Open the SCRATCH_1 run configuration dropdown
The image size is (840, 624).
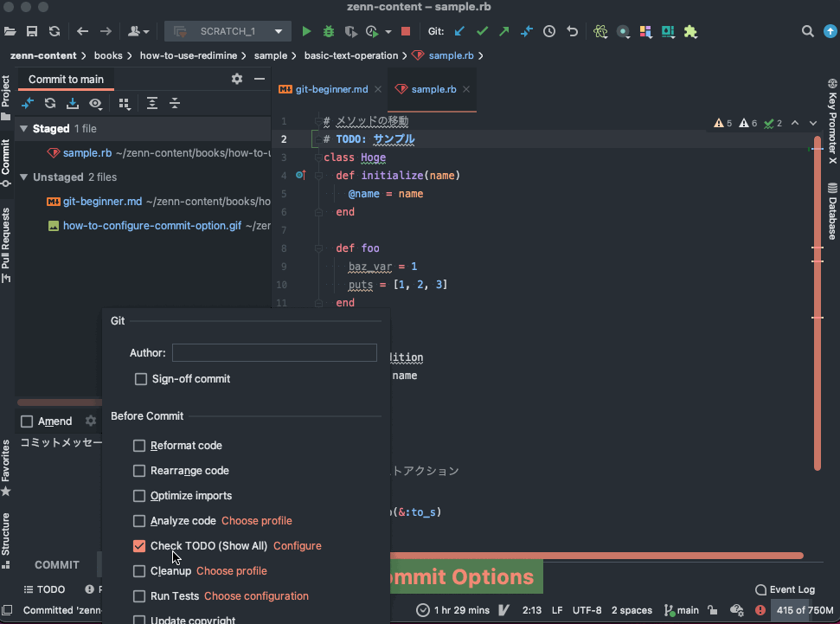coord(278,29)
